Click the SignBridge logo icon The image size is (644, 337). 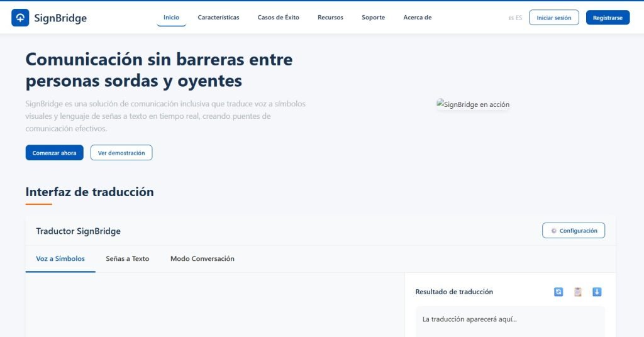(x=20, y=18)
